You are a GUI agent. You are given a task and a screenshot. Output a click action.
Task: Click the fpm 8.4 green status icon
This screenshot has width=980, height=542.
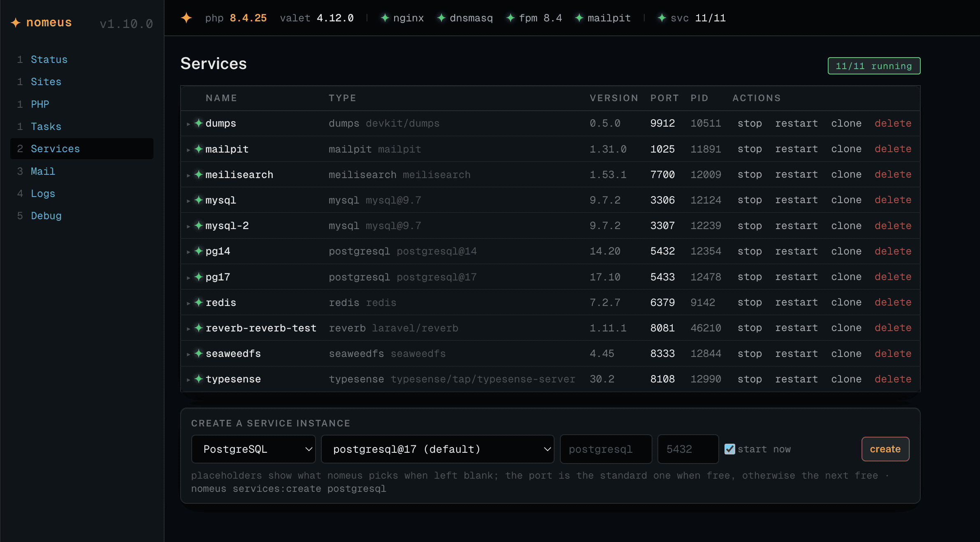pyautogui.click(x=510, y=18)
